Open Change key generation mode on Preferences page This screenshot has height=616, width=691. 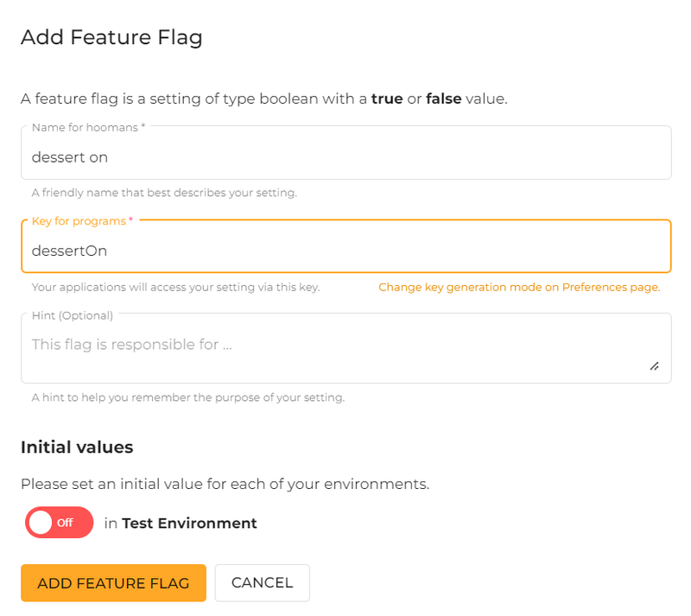tap(520, 287)
